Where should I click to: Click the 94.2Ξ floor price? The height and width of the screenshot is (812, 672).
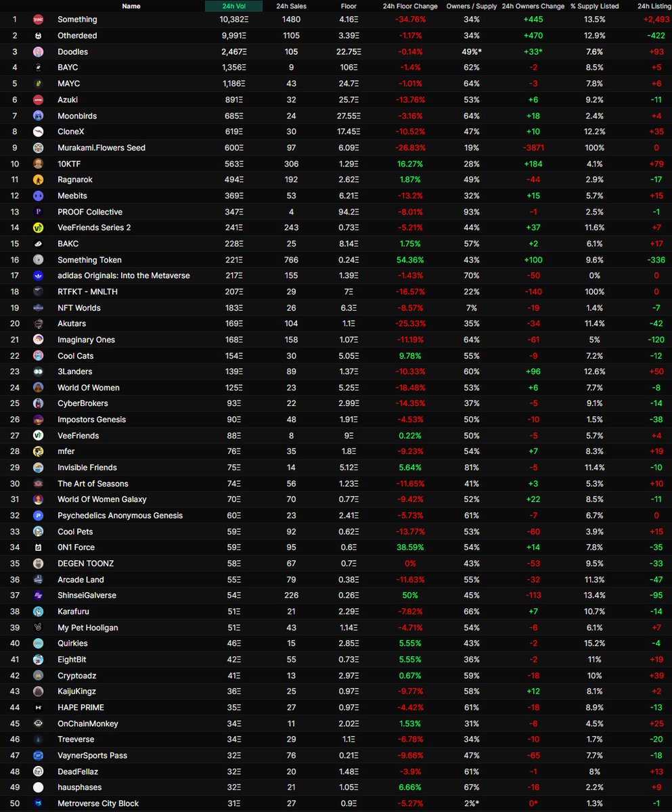pos(349,212)
